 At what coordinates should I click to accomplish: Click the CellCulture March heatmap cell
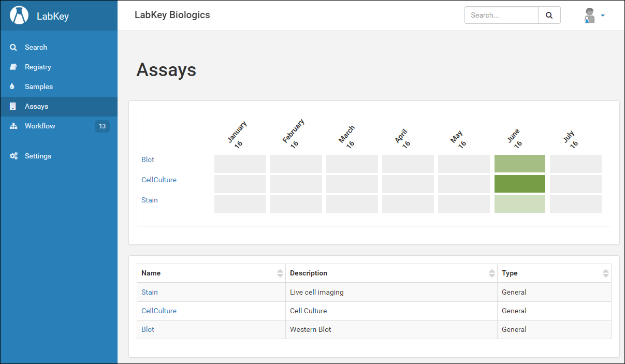pyautogui.click(x=352, y=184)
